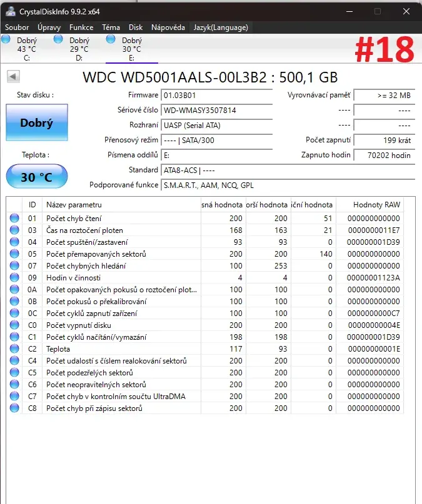
Task: Click status icon for Počet cyklů zapnutí zařízení
Action: tap(14, 313)
